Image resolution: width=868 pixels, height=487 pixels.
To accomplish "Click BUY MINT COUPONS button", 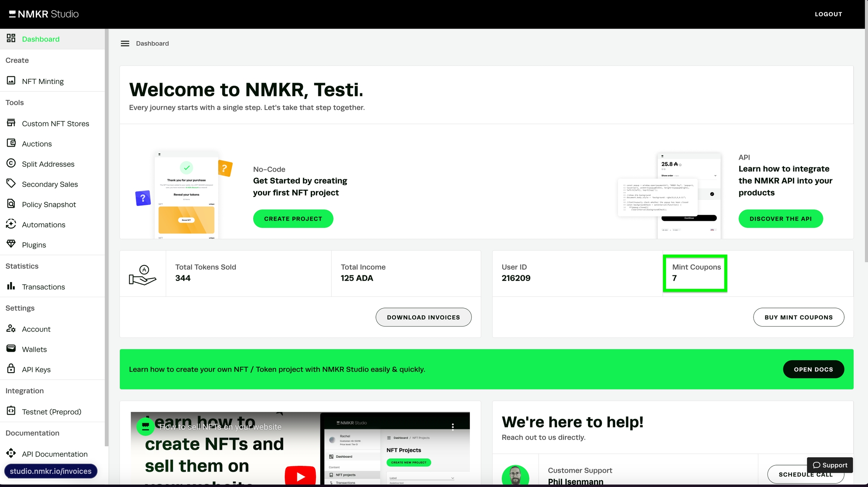I will coord(798,318).
